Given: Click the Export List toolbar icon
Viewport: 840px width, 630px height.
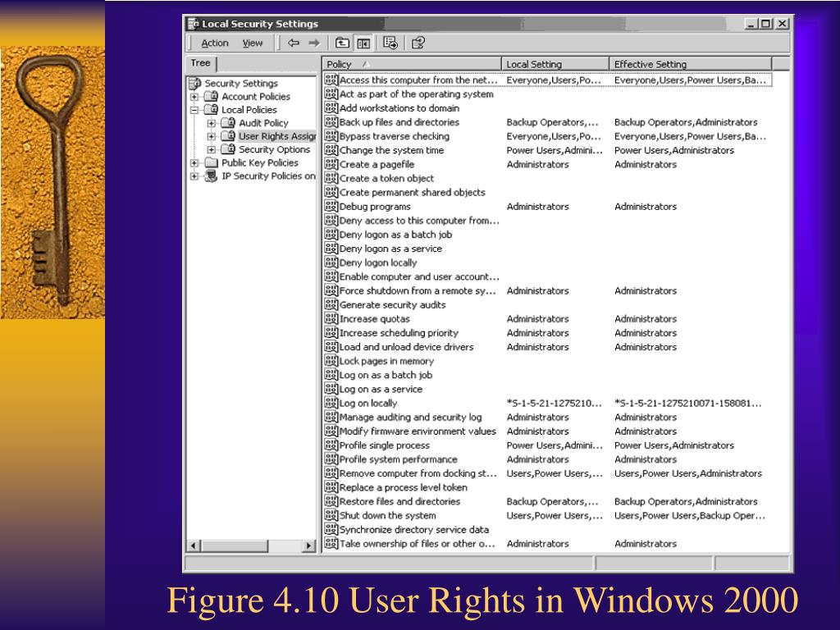Looking at the screenshot, I should click(x=390, y=43).
